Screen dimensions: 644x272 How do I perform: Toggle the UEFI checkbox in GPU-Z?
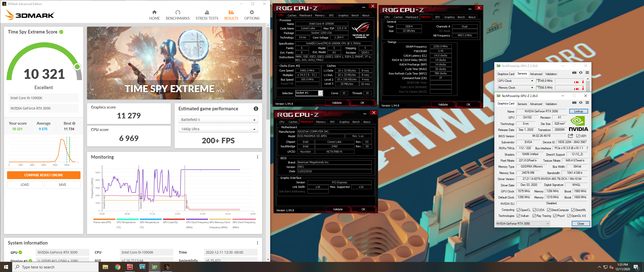click(x=578, y=136)
